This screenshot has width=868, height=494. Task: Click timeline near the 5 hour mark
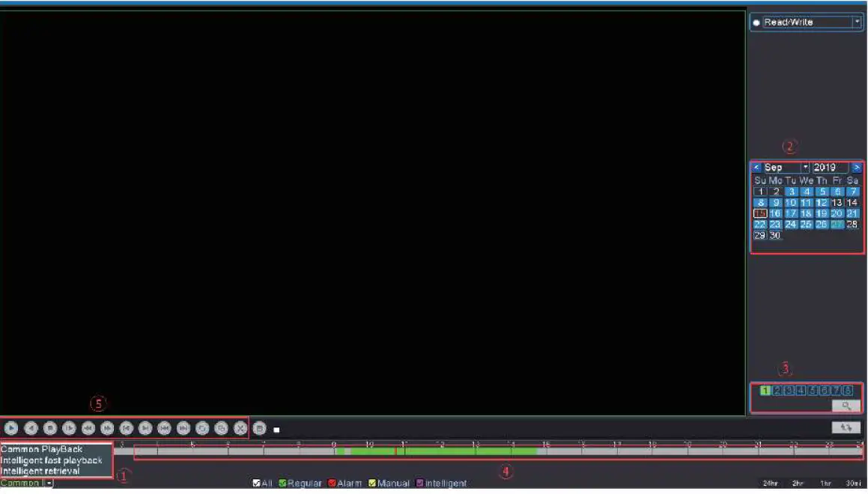click(192, 451)
